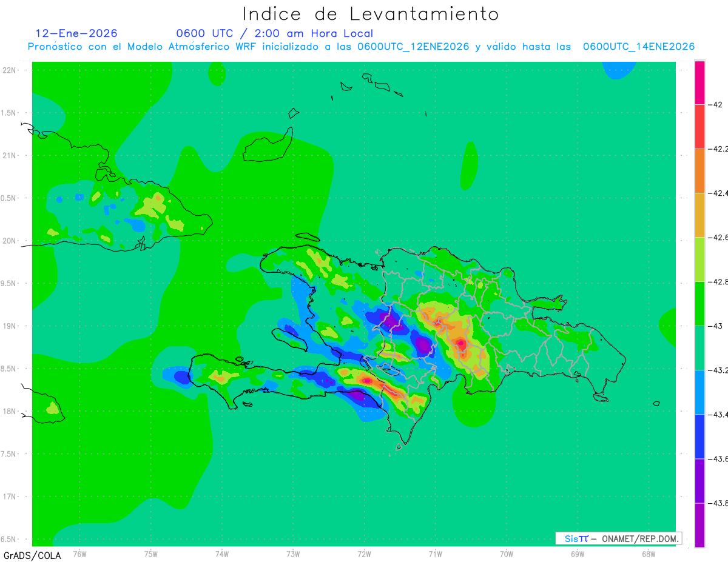
Task: Click the "73W" longitude label
Action: [x=293, y=554]
